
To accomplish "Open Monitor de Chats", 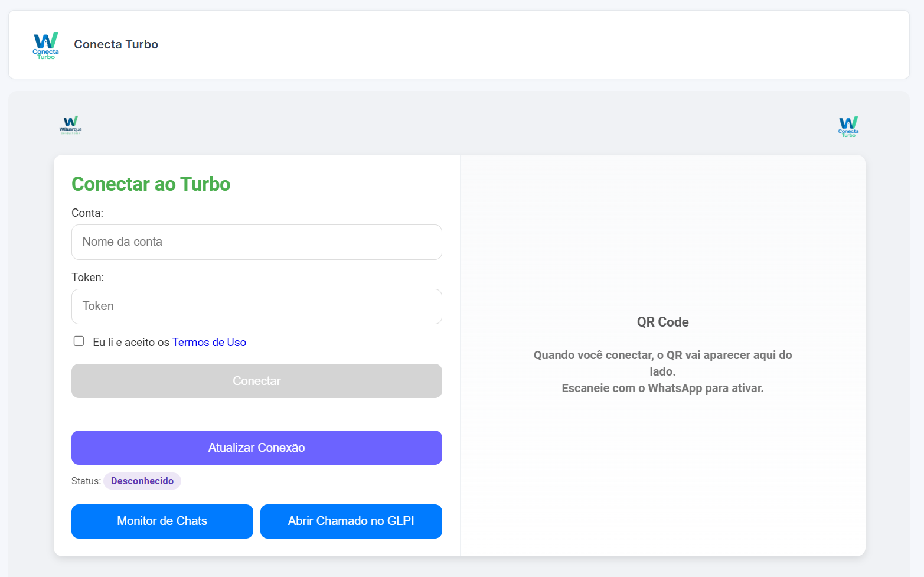I will 162,521.
